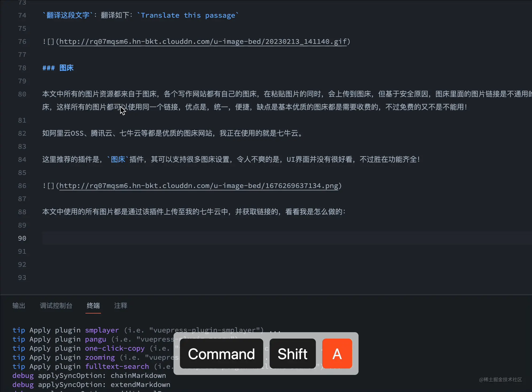Click the smplayer plugin name in terminal
532x392 pixels.
102,330
